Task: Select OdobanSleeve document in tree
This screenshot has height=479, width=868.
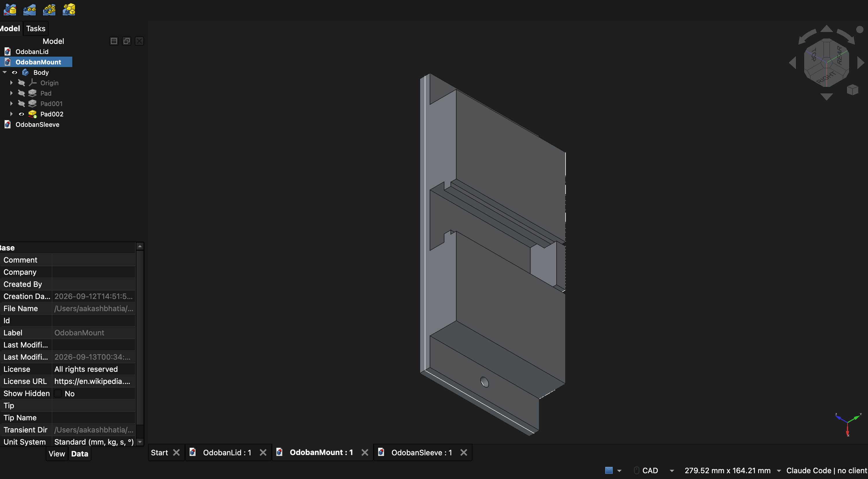Action: (37, 125)
